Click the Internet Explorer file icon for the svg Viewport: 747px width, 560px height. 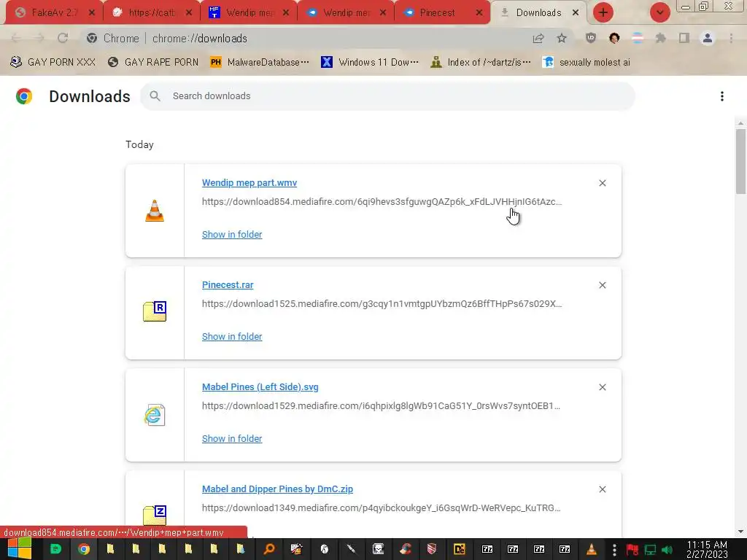pos(155,415)
